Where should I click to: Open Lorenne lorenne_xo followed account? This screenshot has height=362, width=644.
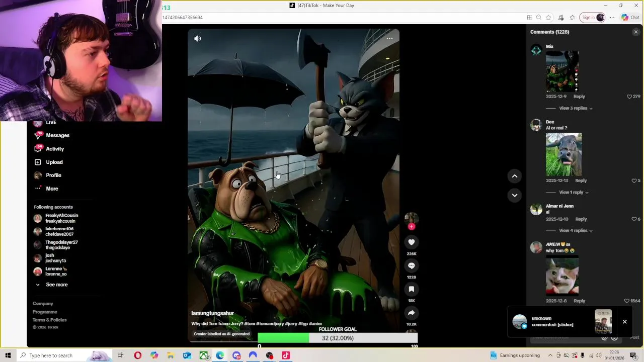pos(51,271)
